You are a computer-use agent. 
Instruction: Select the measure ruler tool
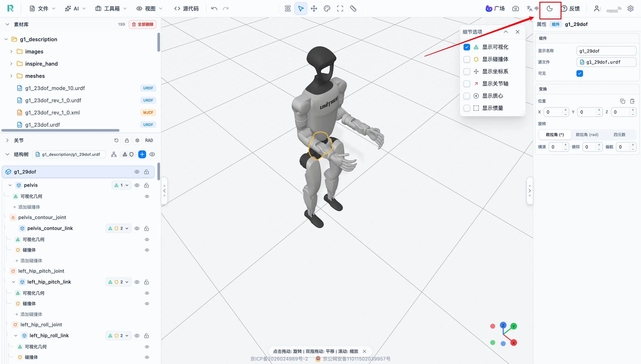[353, 9]
